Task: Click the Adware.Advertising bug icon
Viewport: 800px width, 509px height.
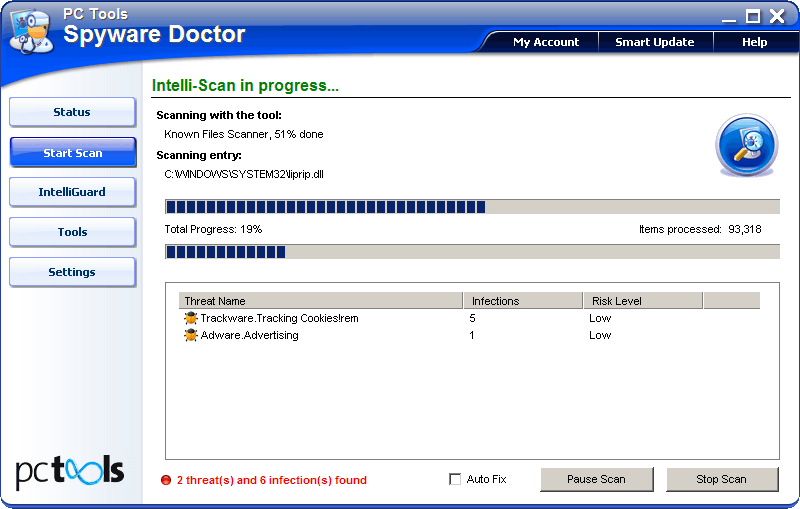Action: click(x=191, y=335)
